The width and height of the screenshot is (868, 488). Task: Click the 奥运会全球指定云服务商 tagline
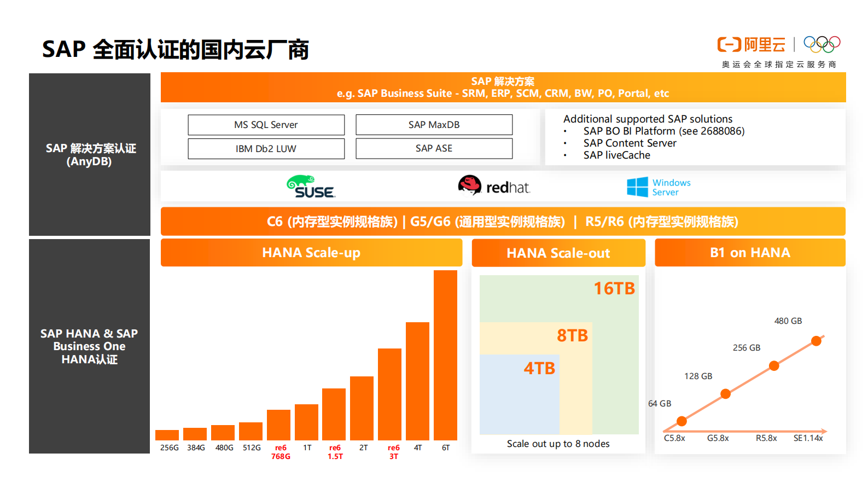pos(779,65)
